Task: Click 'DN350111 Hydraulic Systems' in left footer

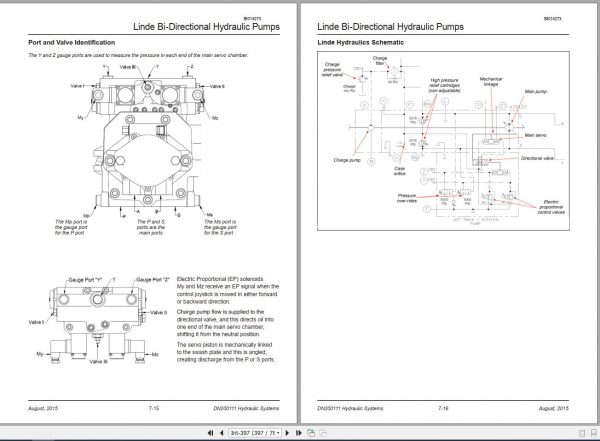Action: tap(246, 408)
